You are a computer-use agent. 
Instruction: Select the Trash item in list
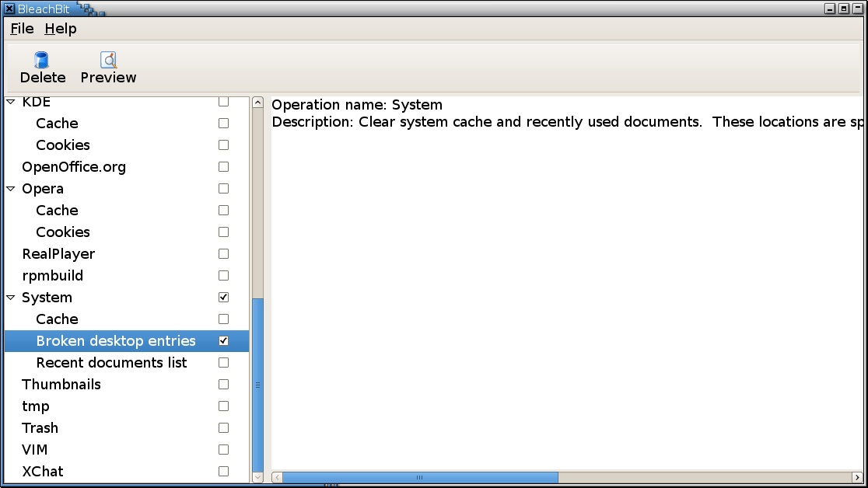click(40, 428)
